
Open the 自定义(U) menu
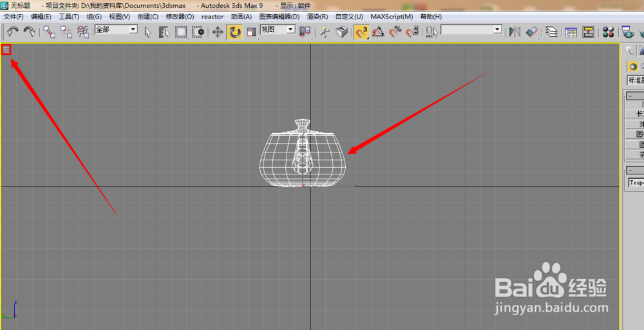(x=349, y=17)
